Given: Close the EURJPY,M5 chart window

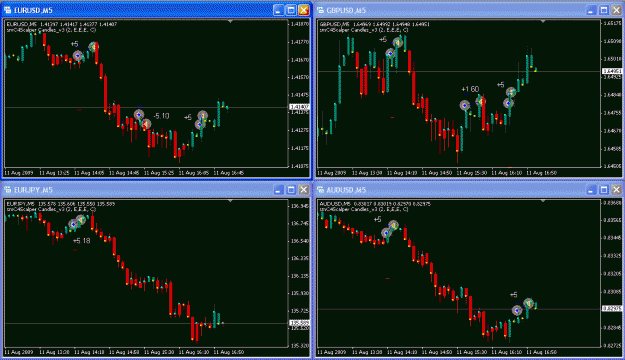Looking at the screenshot, I should coord(304,190).
